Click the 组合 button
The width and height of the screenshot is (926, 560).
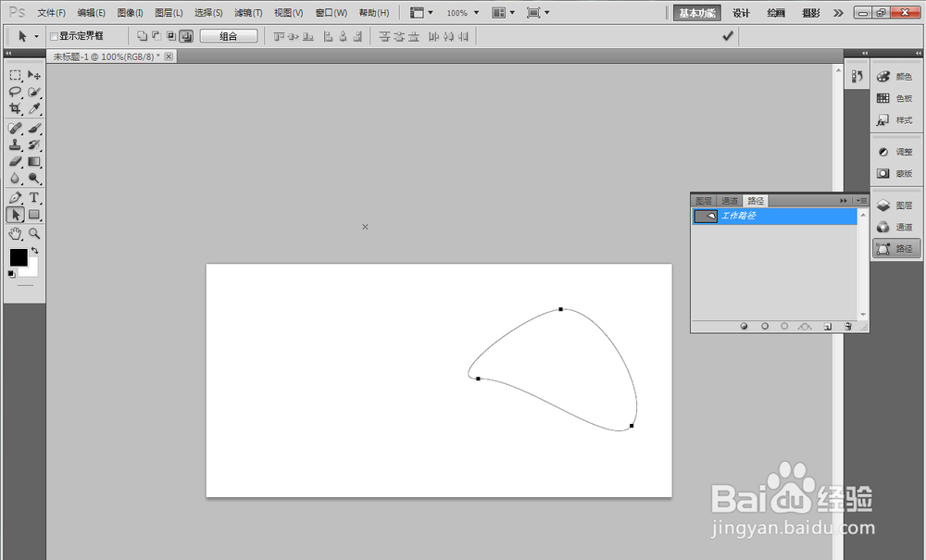point(229,36)
